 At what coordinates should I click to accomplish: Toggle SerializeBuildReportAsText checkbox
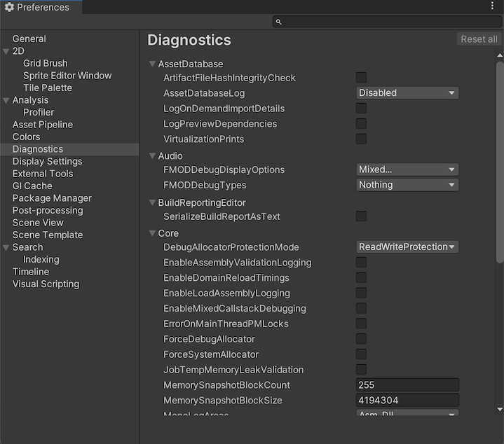[x=361, y=216]
